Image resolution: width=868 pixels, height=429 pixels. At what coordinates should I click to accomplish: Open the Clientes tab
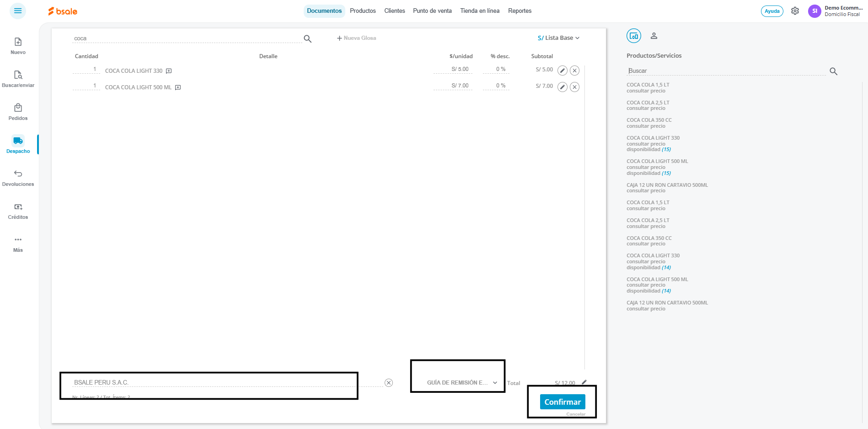coord(395,11)
